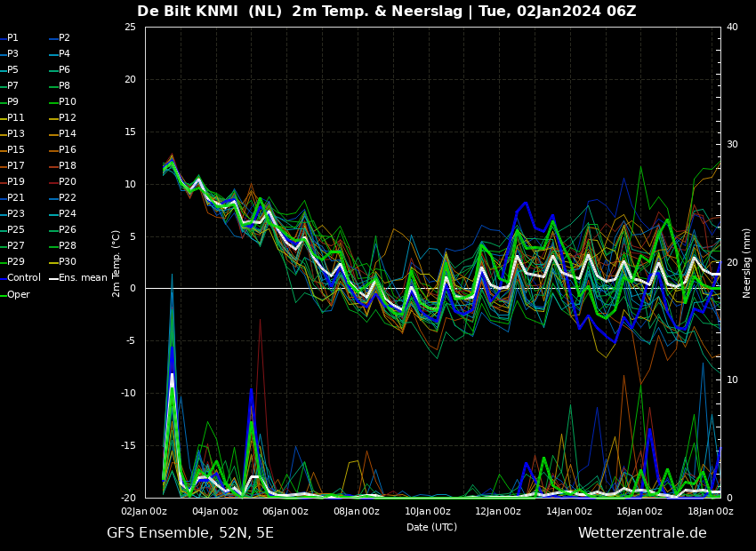Viewport: 756px width, 551px height.
Task: Click the 02Jan 00z date label
Action: tap(144, 511)
